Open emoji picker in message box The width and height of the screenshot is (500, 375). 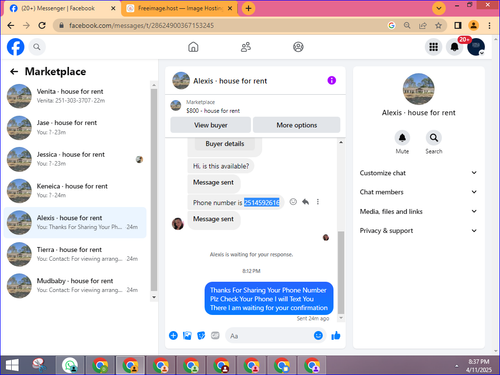point(318,335)
